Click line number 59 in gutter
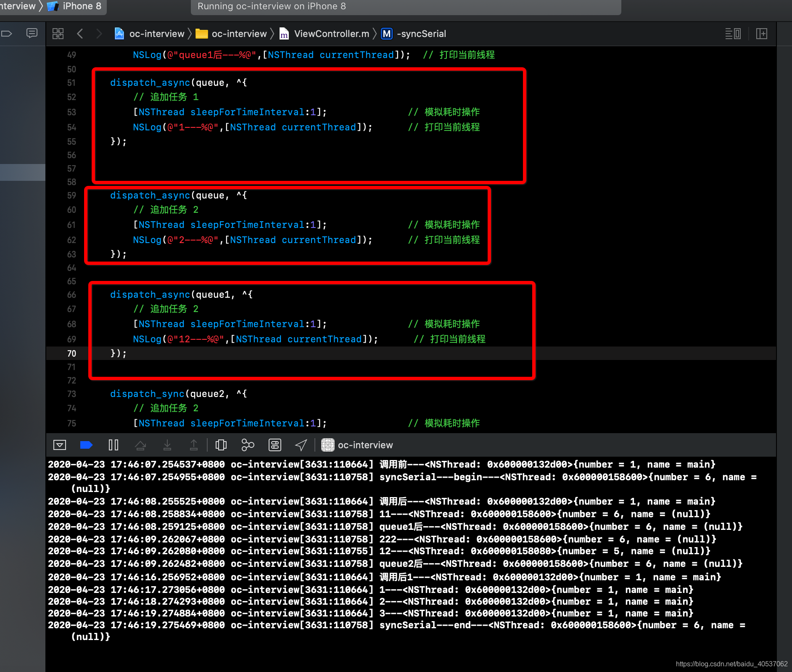The image size is (792, 672). coord(71,196)
